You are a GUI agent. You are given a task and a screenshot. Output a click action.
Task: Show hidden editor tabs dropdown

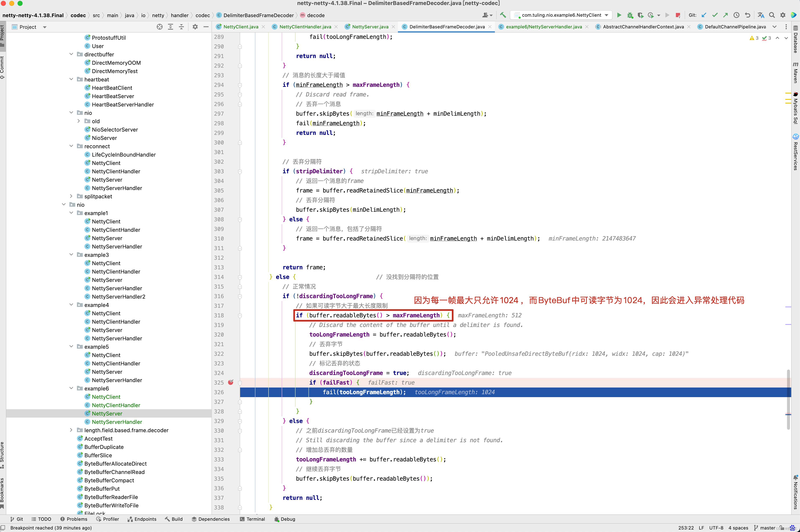(x=774, y=27)
